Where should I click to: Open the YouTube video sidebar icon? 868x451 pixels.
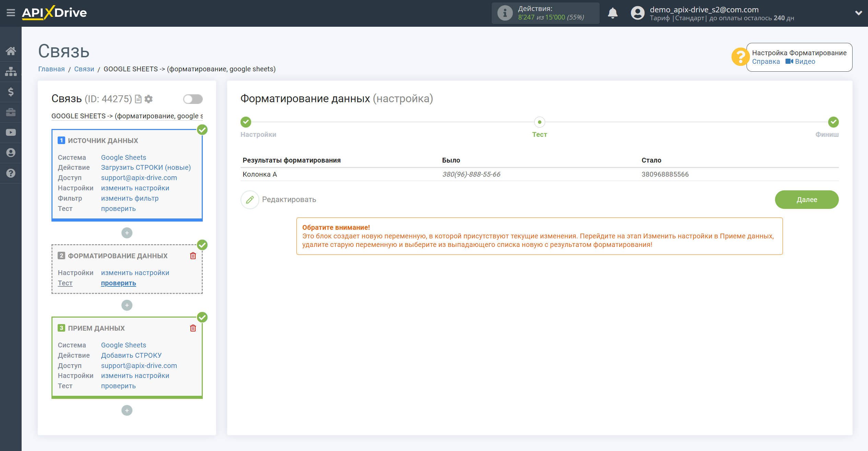(11, 132)
